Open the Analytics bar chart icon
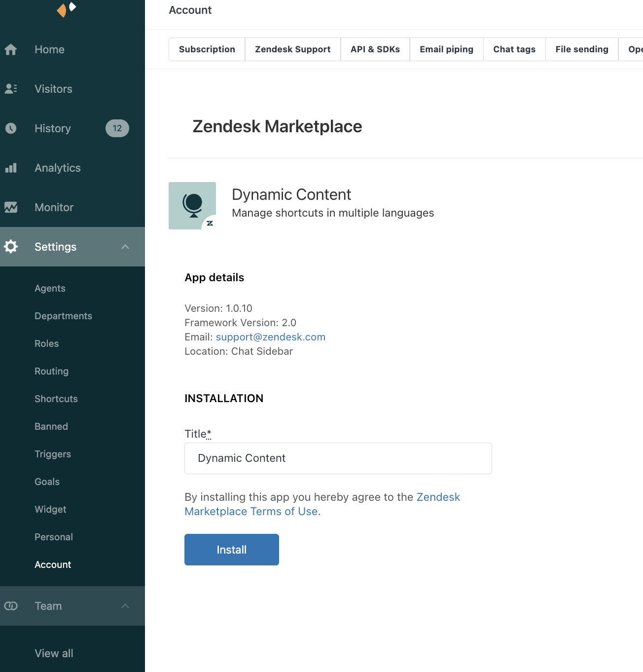Screen dimensions: 643x672 11,168
